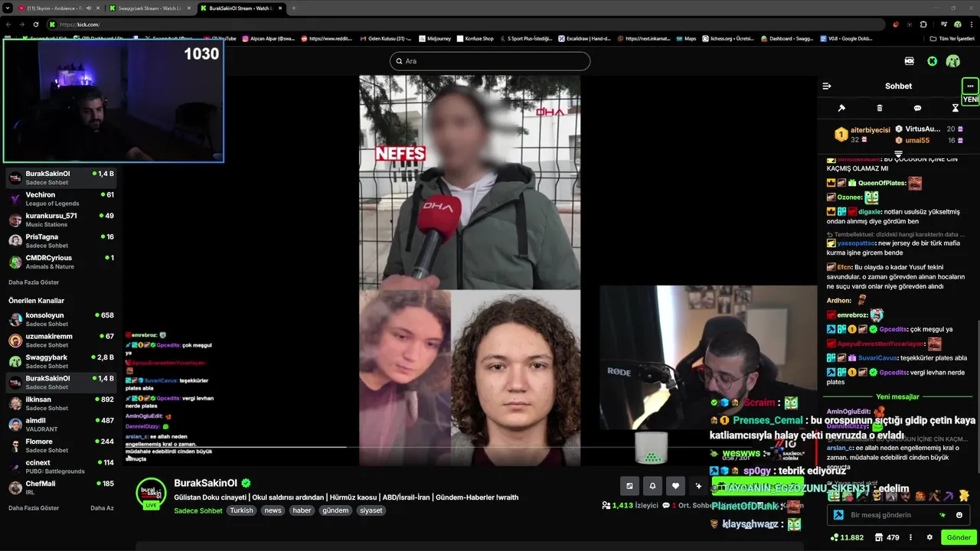Open the sparkle gift button
980x551 pixels.
[698, 485]
